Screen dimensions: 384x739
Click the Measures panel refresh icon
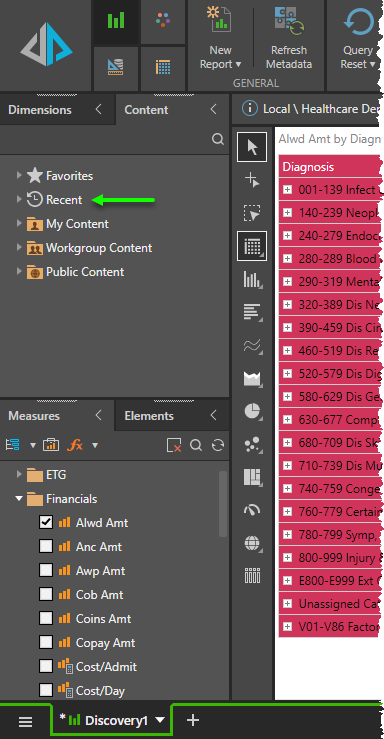pos(218,445)
